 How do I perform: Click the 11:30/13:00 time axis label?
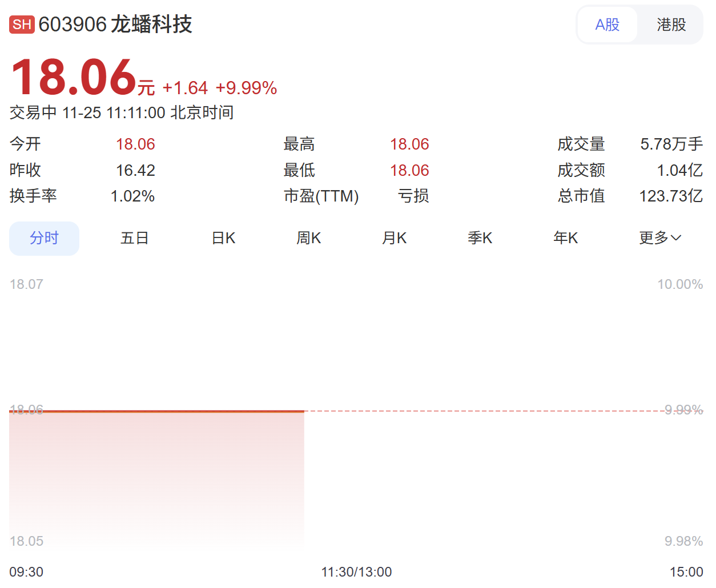pos(356,571)
